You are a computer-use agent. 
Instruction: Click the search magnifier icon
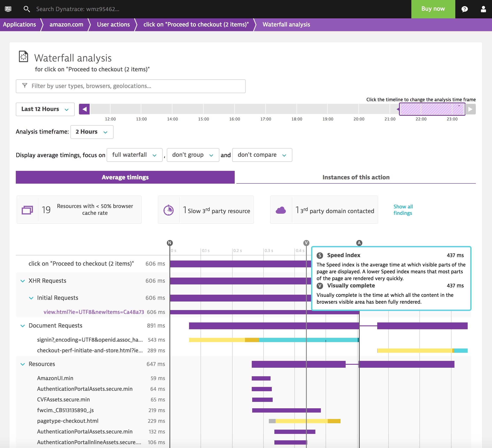tap(27, 9)
